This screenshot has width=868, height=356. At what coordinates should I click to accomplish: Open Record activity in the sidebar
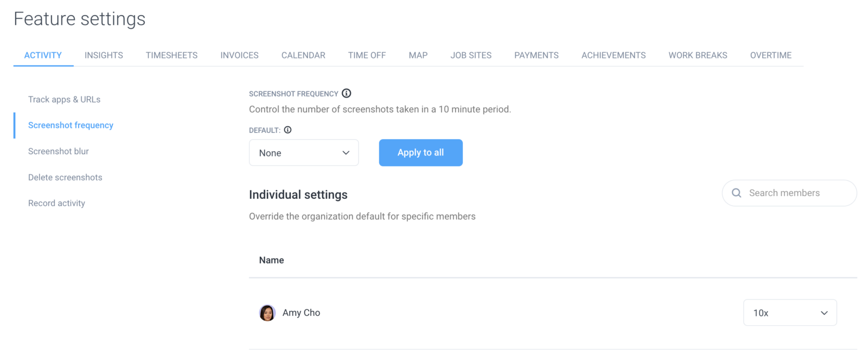pyautogui.click(x=56, y=204)
